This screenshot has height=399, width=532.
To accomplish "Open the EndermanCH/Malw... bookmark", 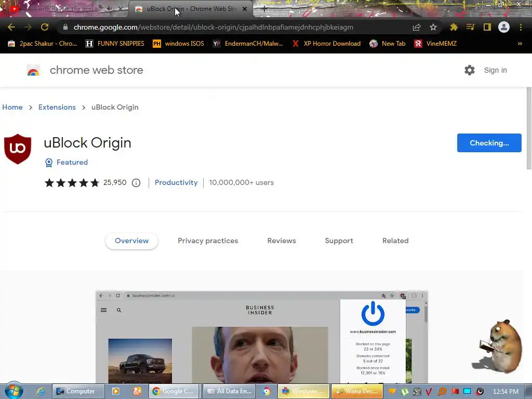I will 248,44.
